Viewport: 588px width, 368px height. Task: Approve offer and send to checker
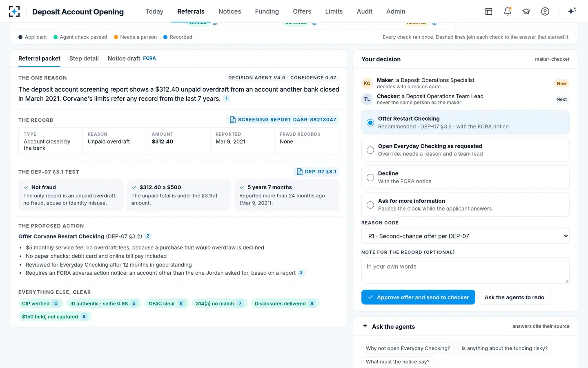click(418, 297)
